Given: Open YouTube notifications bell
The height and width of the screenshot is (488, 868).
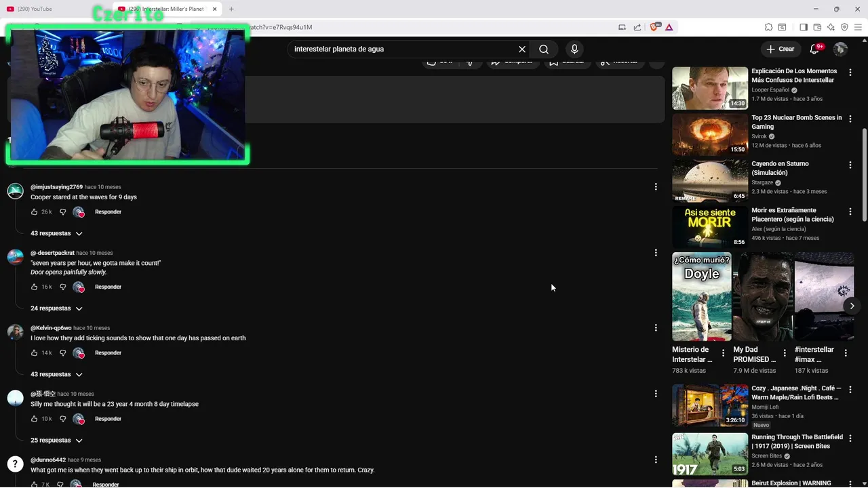Looking at the screenshot, I should pyautogui.click(x=815, y=49).
